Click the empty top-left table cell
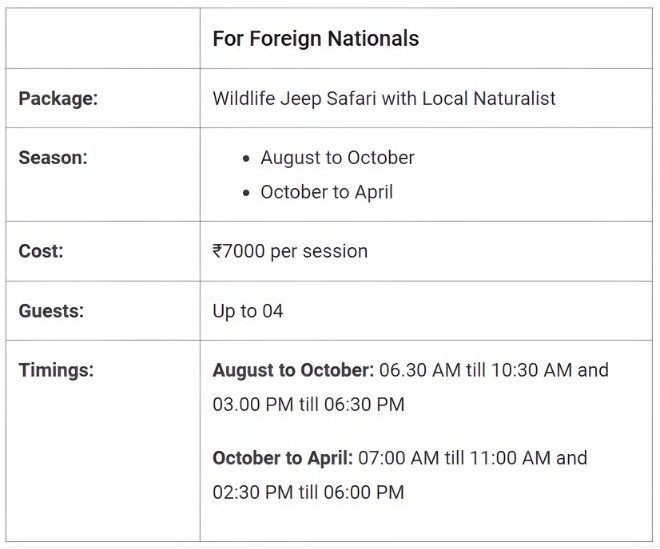Viewport: 660px width, 549px height. pyautogui.click(x=103, y=39)
